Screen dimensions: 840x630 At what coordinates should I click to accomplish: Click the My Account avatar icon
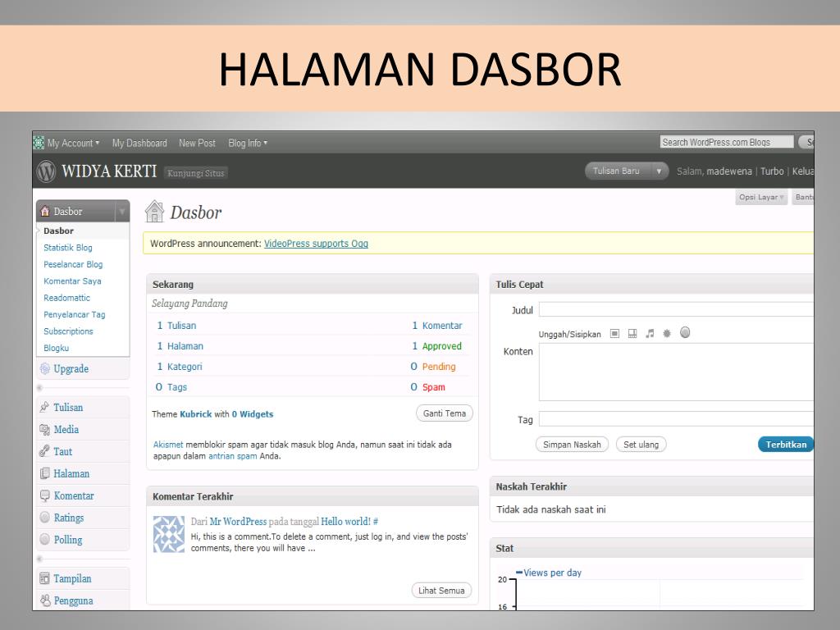point(39,143)
